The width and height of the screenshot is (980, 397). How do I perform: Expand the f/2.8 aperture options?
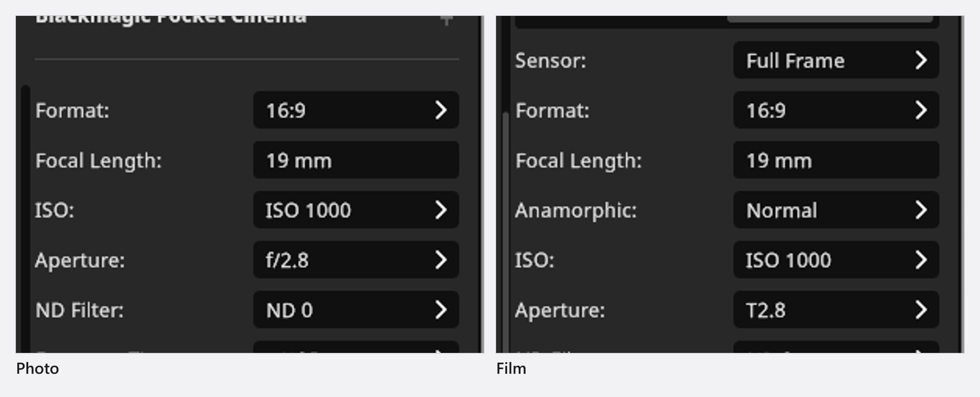(x=356, y=260)
